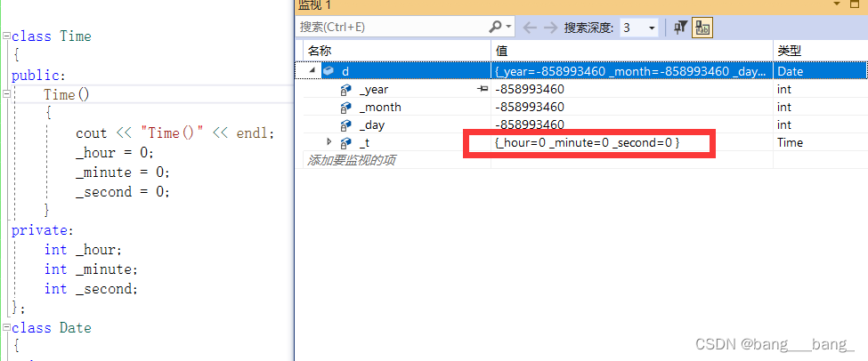Click the d value starting with {_year=-858993460

631,71
